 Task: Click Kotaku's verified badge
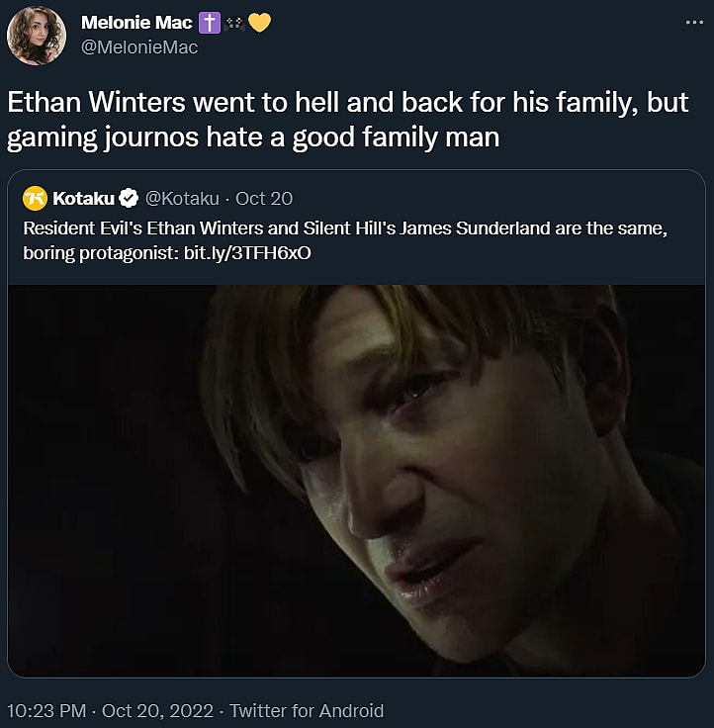(x=129, y=198)
